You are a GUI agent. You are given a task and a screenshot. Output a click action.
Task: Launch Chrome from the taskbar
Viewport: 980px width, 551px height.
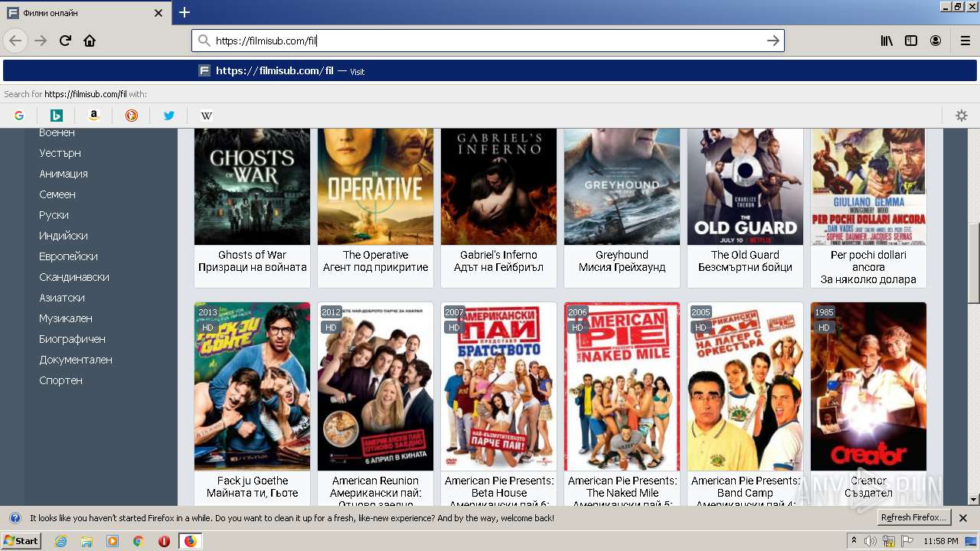[138, 541]
